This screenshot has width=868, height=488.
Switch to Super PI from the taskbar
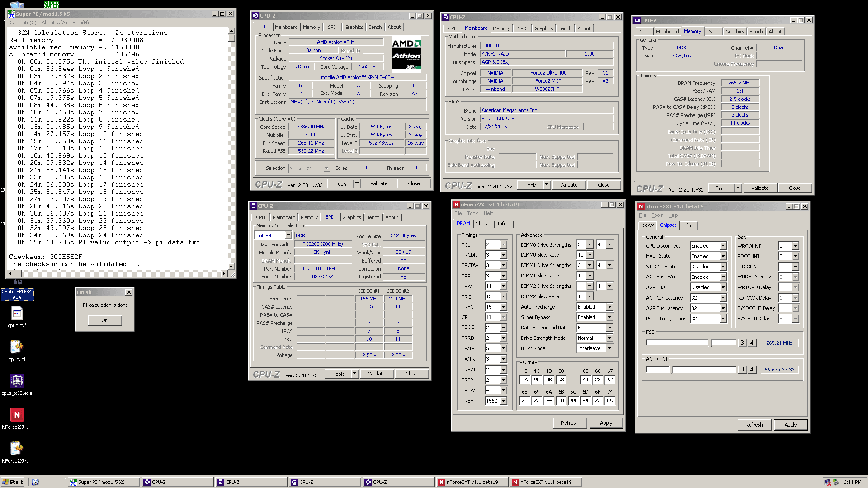[104, 482]
